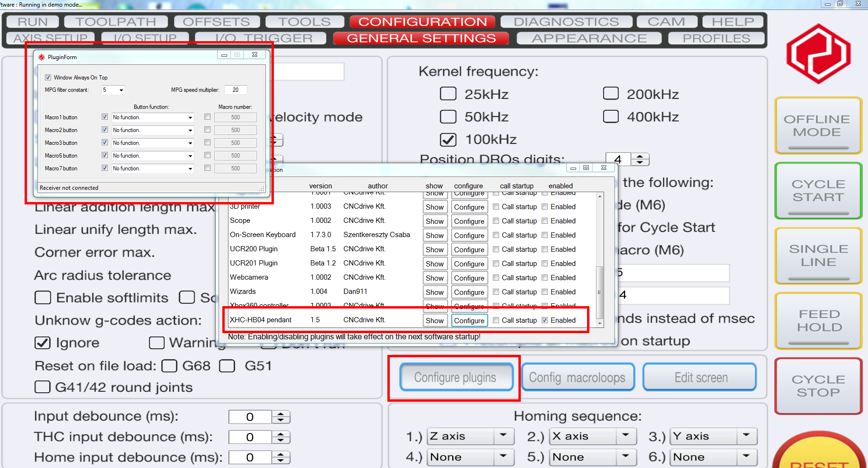Check Enable softlimits

tap(43, 298)
